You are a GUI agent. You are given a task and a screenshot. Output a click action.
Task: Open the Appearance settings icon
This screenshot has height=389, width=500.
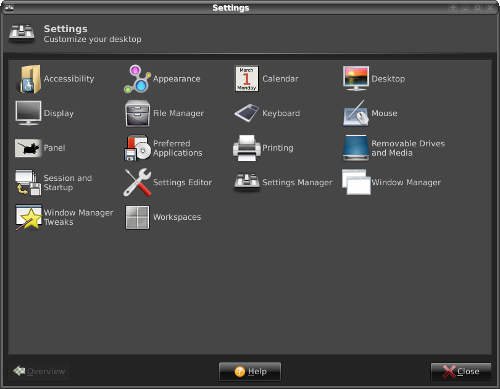(137, 79)
